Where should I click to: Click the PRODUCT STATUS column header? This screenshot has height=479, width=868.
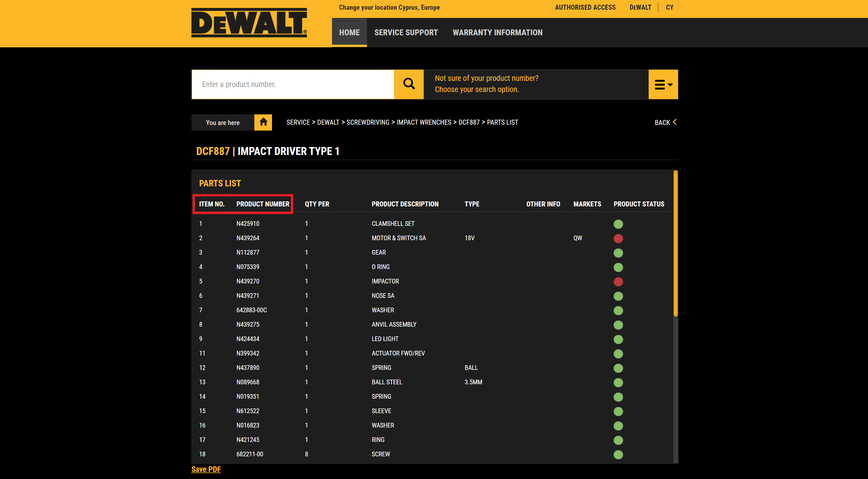[x=639, y=204]
